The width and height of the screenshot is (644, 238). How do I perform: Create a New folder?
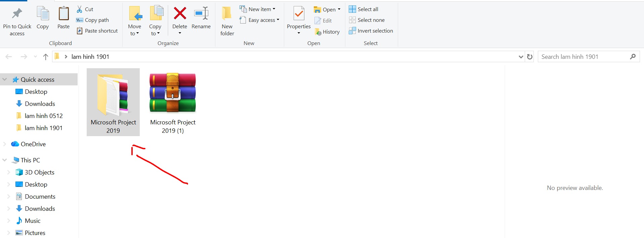(x=227, y=20)
